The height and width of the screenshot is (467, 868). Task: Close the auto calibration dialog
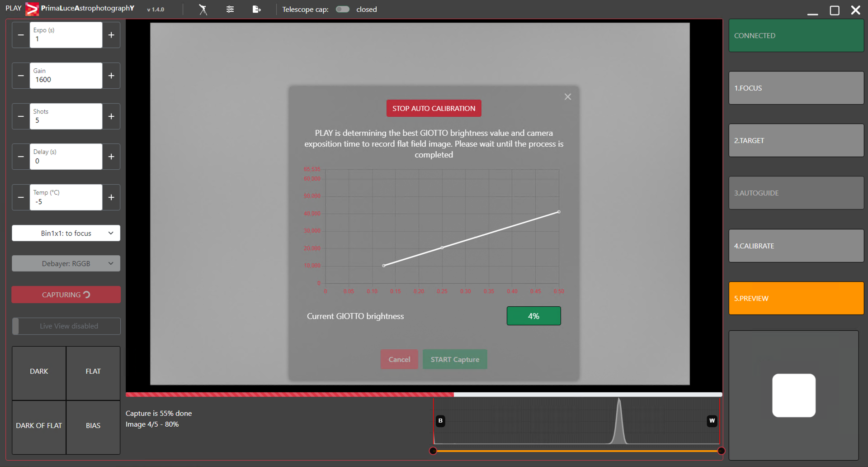568,97
